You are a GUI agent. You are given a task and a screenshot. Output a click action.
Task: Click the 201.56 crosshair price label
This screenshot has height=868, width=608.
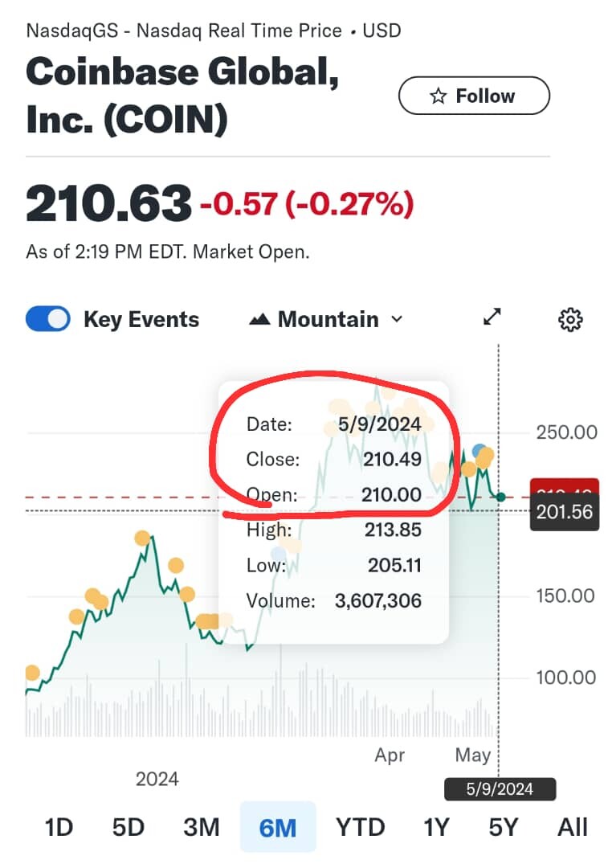click(x=565, y=512)
